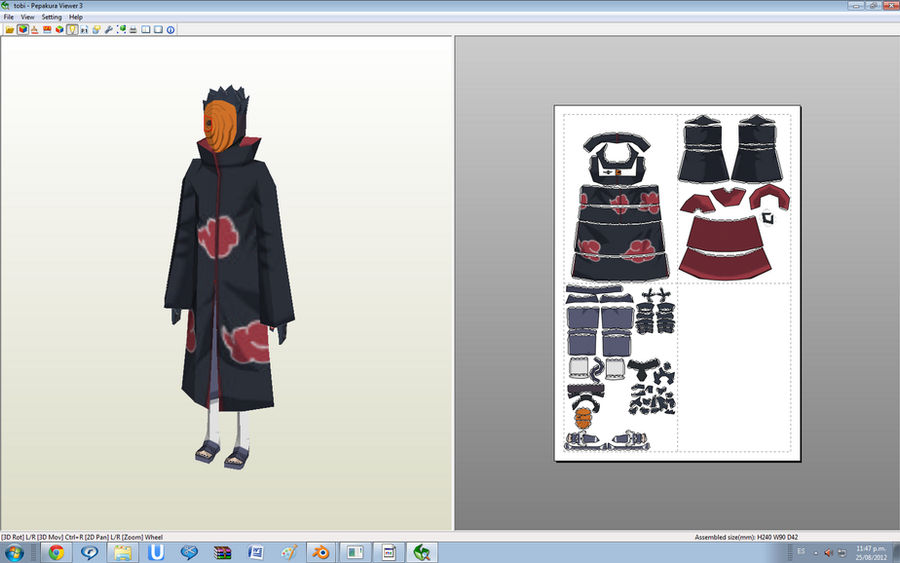Screen dimensions: 900x563
Task: Open the scissors bubble app on taskbar
Action: (189, 553)
